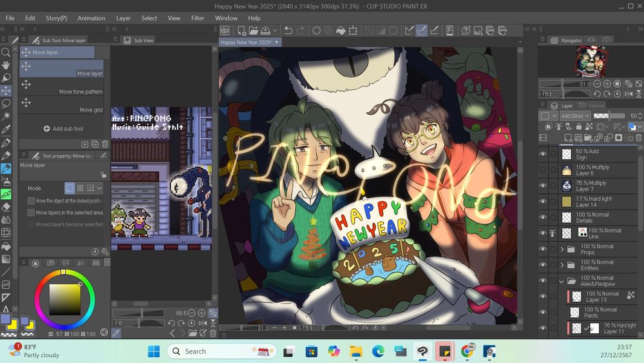
Task: Click the layer opacity slider
Action: (609, 116)
